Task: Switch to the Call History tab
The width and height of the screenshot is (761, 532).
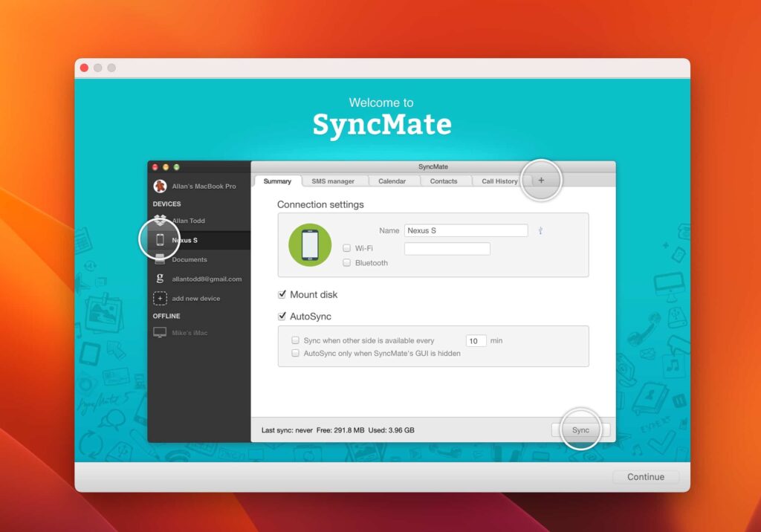Action: [498, 181]
